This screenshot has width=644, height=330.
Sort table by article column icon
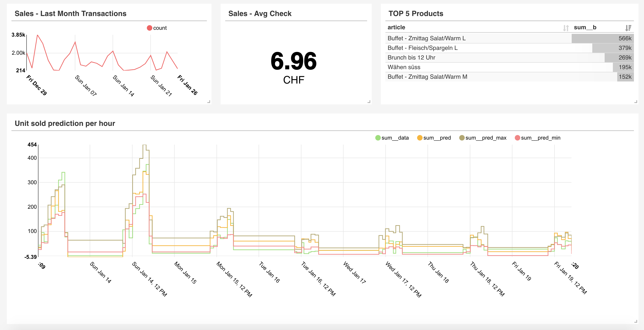(566, 28)
